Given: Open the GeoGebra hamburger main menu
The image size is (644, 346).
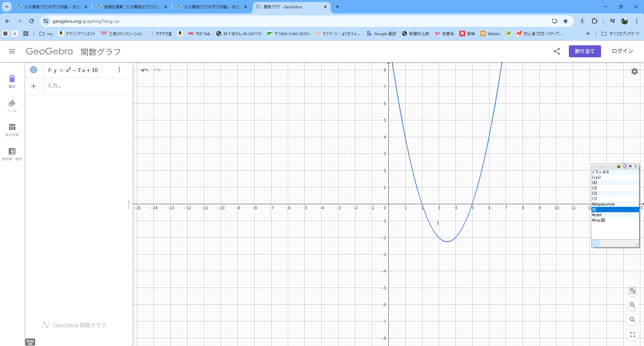Looking at the screenshot, I should click(x=12, y=51).
